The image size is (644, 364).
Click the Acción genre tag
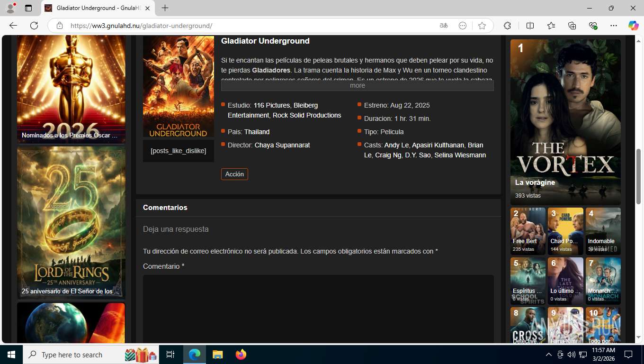234,174
